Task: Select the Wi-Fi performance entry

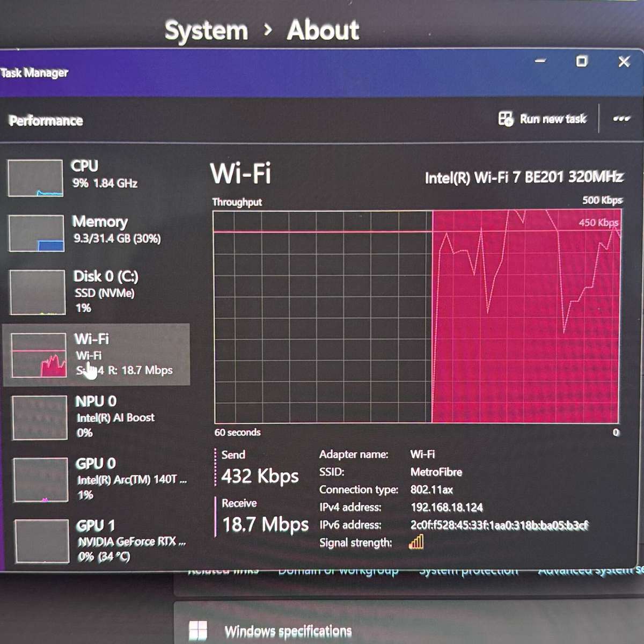Action: tap(97, 354)
